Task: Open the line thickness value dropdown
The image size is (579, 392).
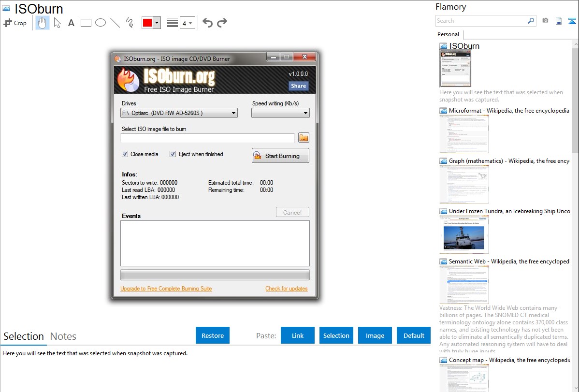Action: 188,23
